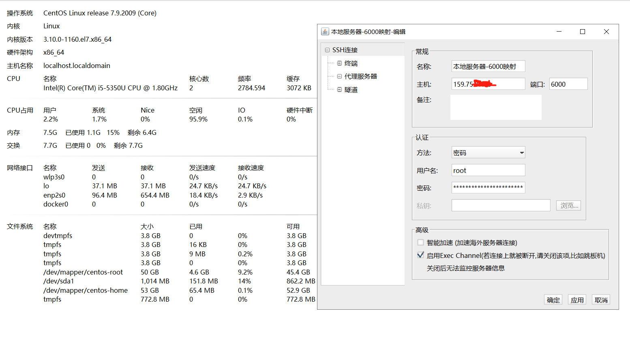This screenshot has height=364, width=630.
Task: Close the 本地服务器-6000映射-编辑 dialog
Action: 606,32
